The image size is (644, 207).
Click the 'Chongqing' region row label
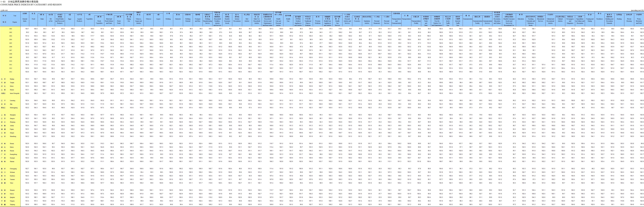click(x=13, y=169)
